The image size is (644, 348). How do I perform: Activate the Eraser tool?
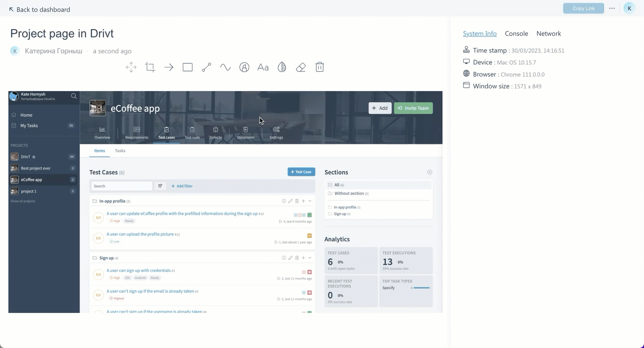(x=301, y=67)
